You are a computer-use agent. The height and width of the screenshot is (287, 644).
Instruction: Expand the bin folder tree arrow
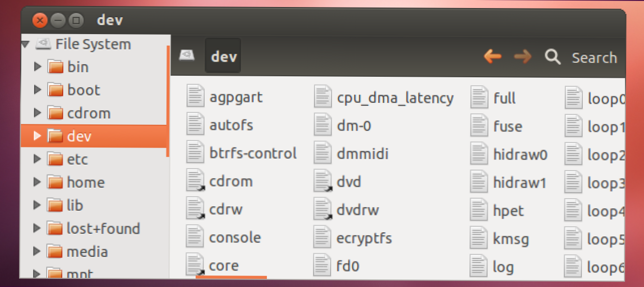click(x=38, y=67)
